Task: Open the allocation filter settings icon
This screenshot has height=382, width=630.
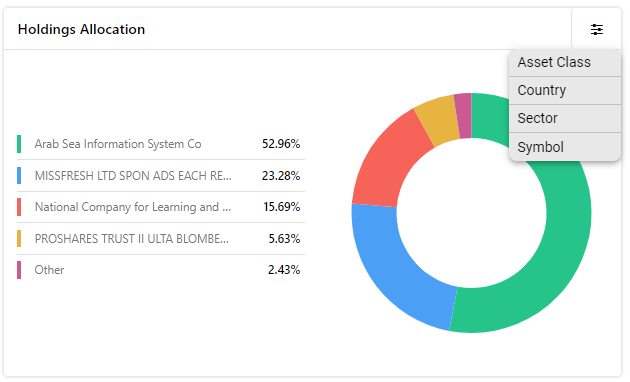Action: pos(597,29)
